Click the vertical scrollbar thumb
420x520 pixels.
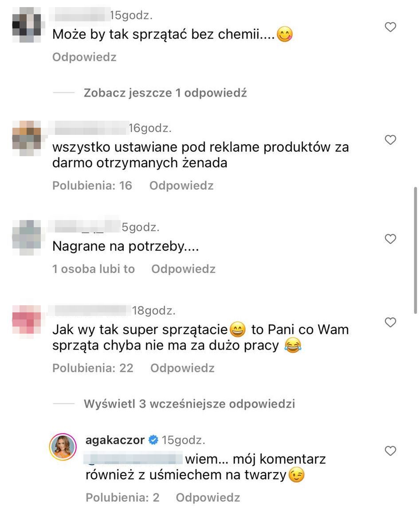pyautogui.click(x=416, y=250)
